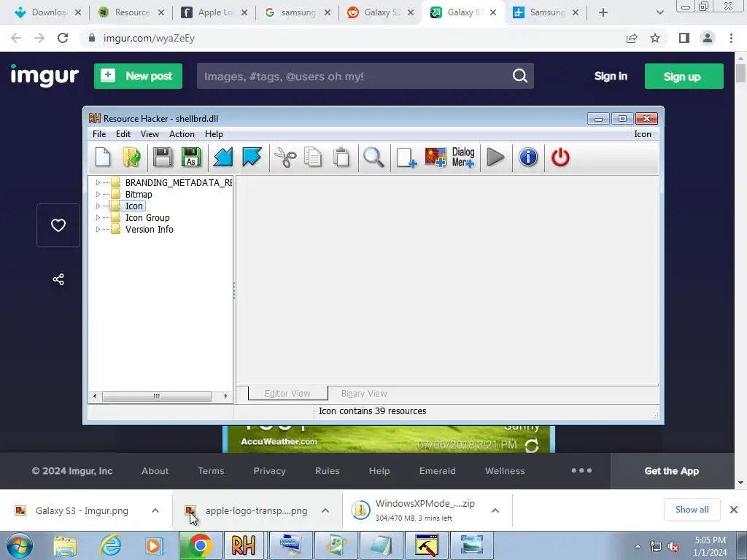Image resolution: width=747 pixels, height=560 pixels.
Task: Click the red power exit icon
Action: (x=560, y=157)
